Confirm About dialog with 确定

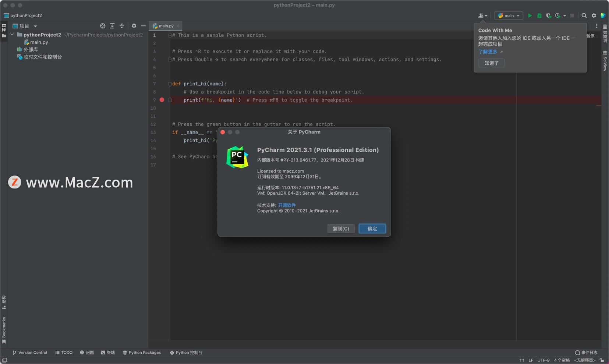tap(372, 229)
